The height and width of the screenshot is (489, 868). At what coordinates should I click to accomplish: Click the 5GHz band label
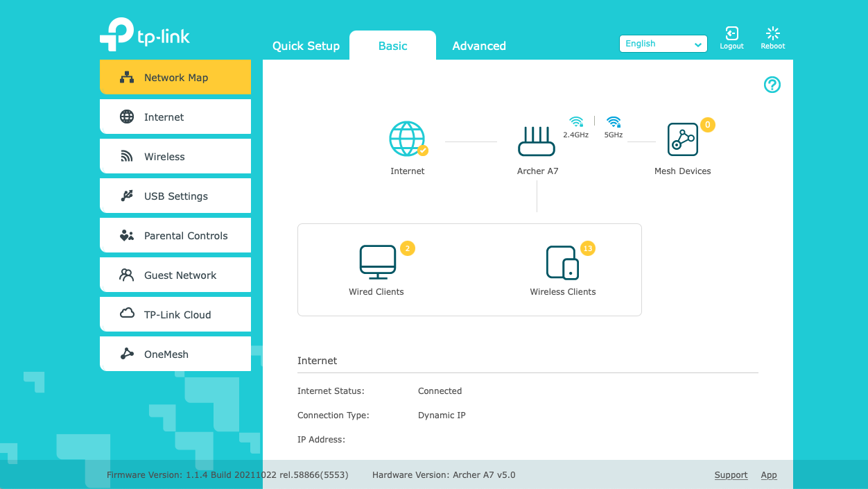(x=614, y=135)
